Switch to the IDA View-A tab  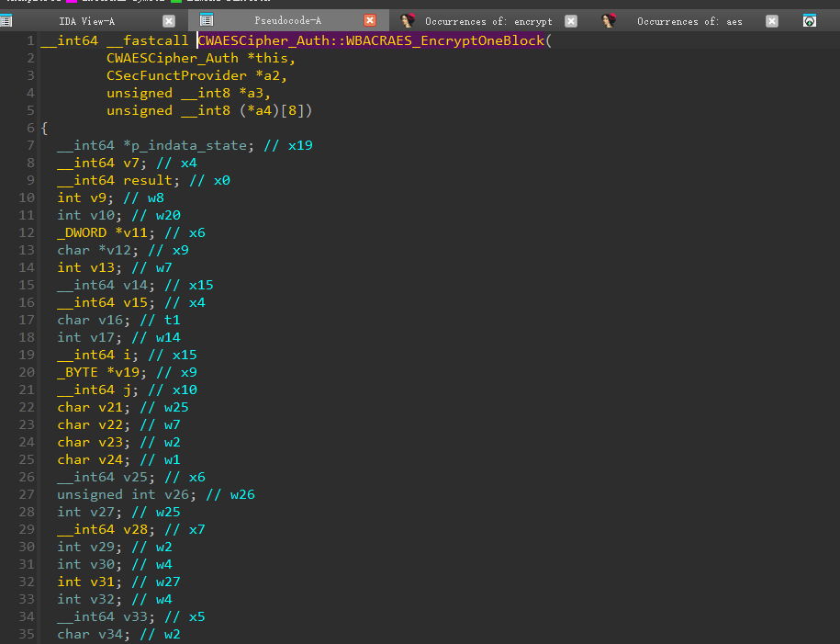(x=87, y=21)
